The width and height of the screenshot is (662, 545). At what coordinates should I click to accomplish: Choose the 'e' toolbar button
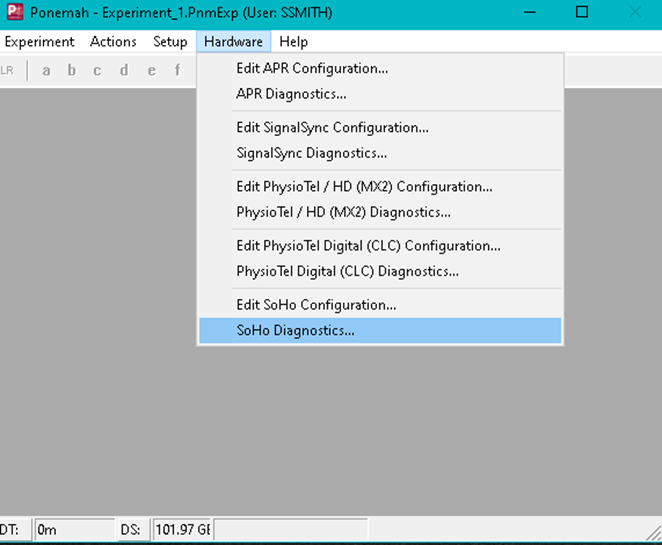pos(151,70)
